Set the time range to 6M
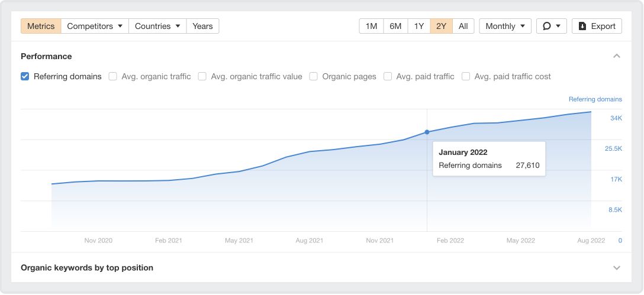This screenshot has width=644, height=295. click(395, 26)
